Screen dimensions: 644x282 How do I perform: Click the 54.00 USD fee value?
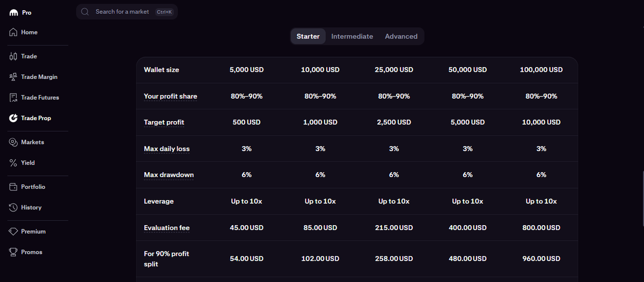pyautogui.click(x=246, y=258)
